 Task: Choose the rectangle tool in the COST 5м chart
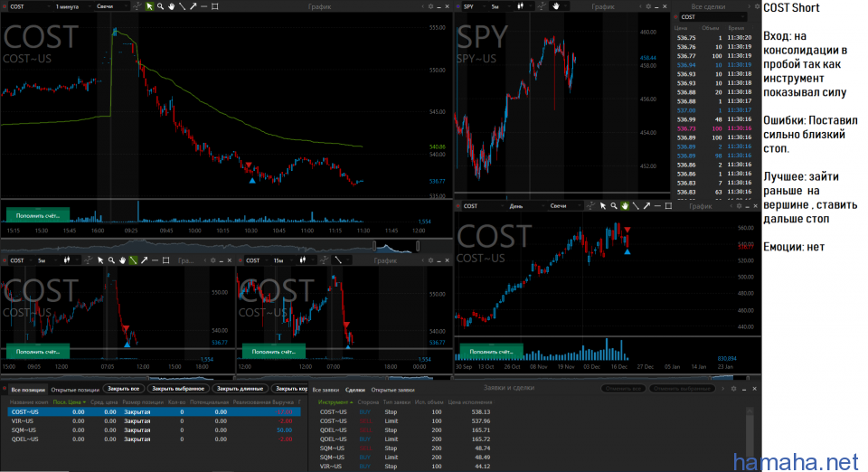click(x=166, y=260)
